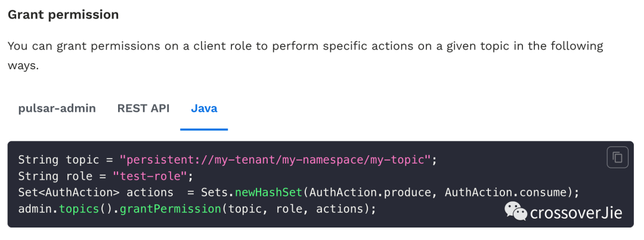Click the "String topic" declaration
The width and height of the screenshot is (644, 240).
(58, 159)
